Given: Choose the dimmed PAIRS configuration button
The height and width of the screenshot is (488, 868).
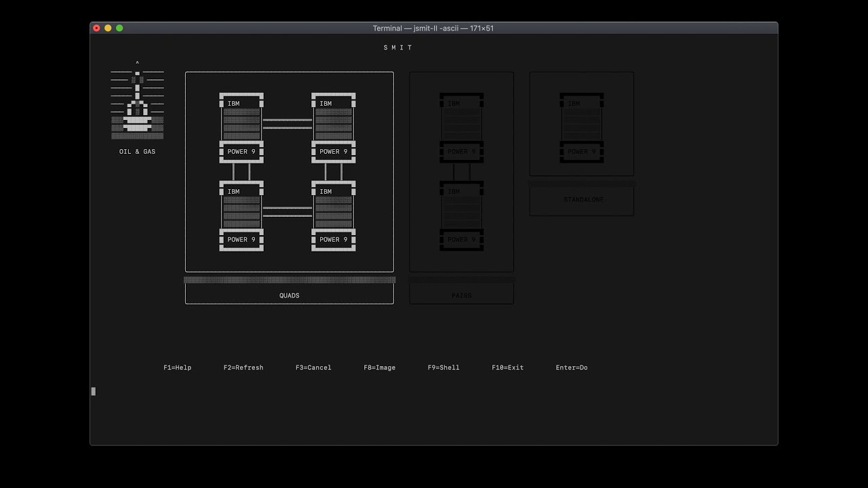Looking at the screenshot, I should pyautogui.click(x=461, y=294).
